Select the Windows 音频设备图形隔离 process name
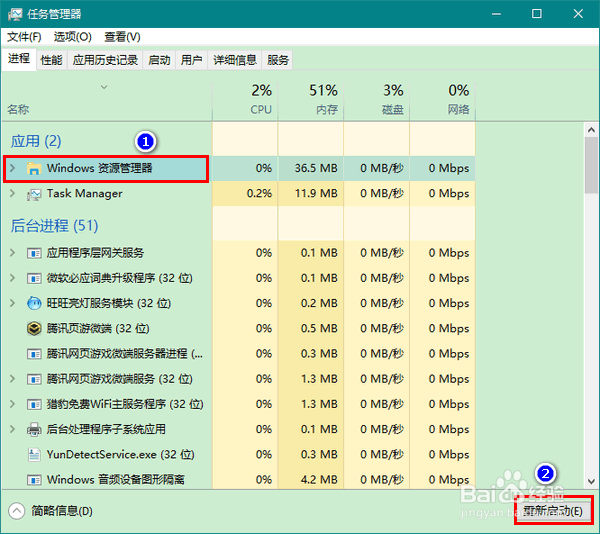The width and height of the screenshot is (600, 534). tap(116, 480)
